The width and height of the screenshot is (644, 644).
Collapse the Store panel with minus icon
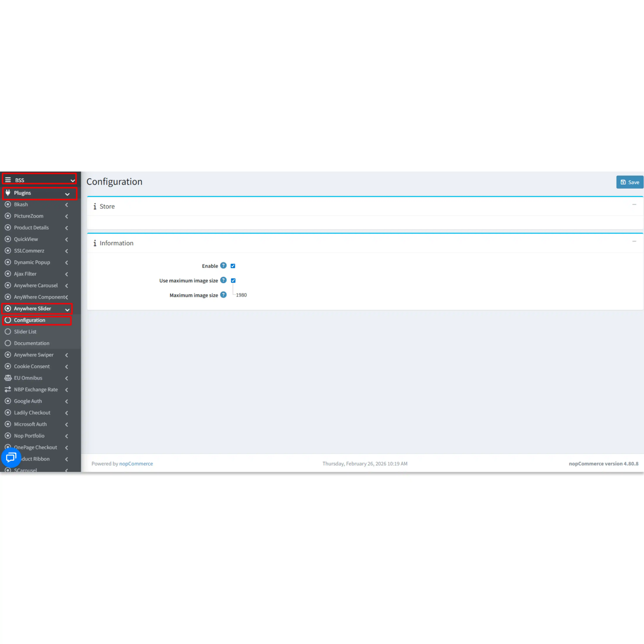click(x=634, y=204)
